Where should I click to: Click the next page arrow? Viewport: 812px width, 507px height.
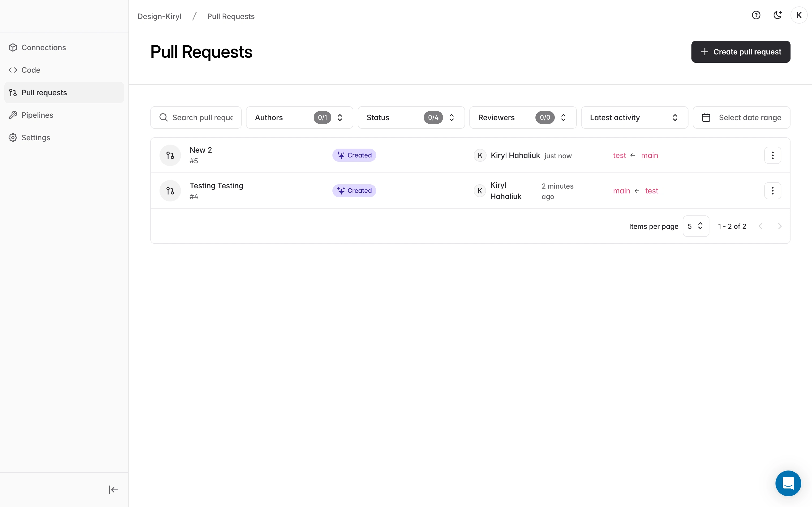point(780,226)
